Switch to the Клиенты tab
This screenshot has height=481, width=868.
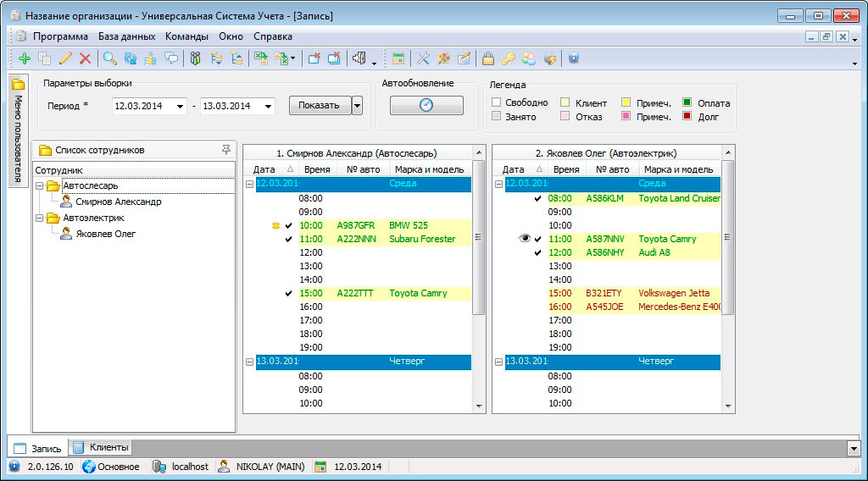pos(101,447)
